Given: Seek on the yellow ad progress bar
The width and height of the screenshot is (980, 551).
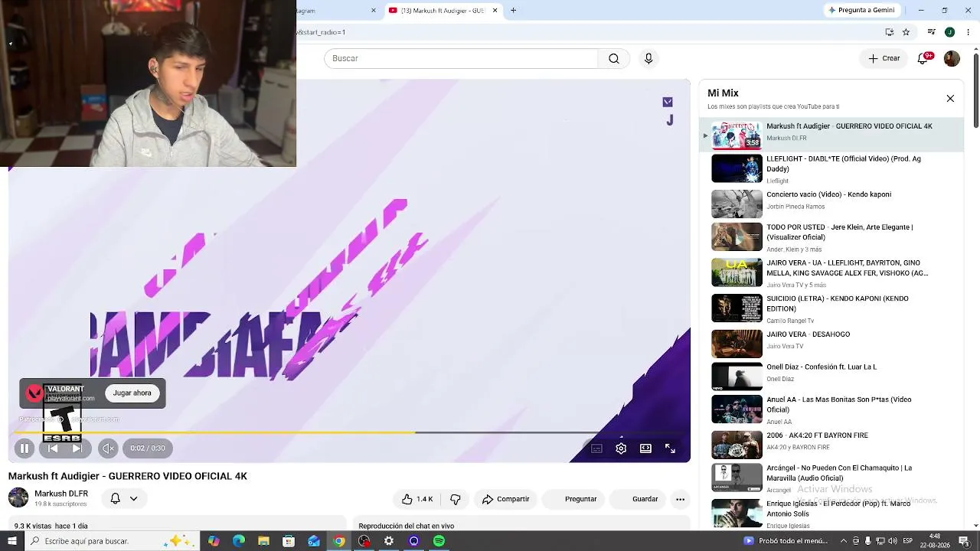Looking at the screenshot, I should [349, 432].
